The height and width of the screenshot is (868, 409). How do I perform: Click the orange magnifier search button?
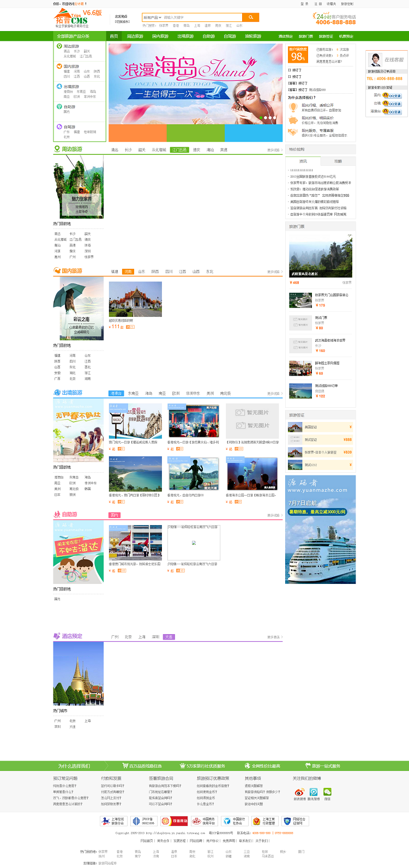(x=250, y=17)
